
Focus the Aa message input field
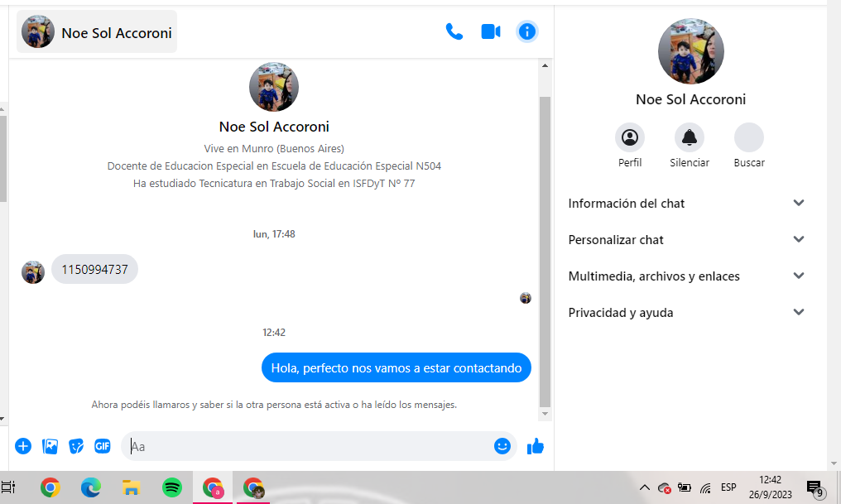[309, 446]
